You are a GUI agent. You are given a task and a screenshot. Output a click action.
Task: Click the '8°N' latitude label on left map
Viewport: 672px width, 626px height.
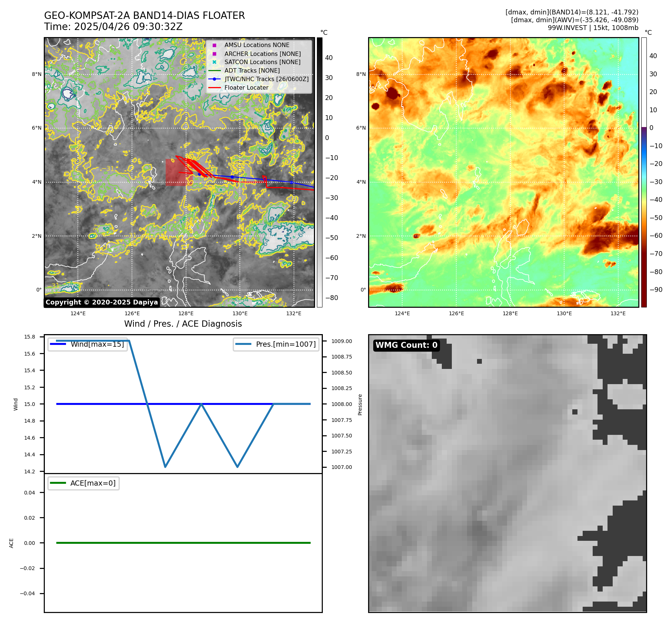(37, 74)
